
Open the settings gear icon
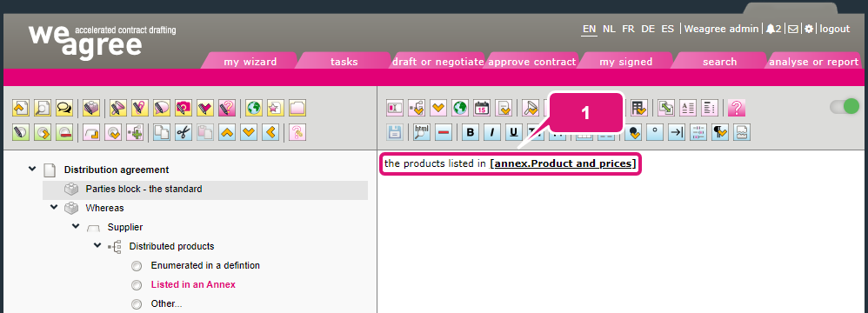point(809,29)
